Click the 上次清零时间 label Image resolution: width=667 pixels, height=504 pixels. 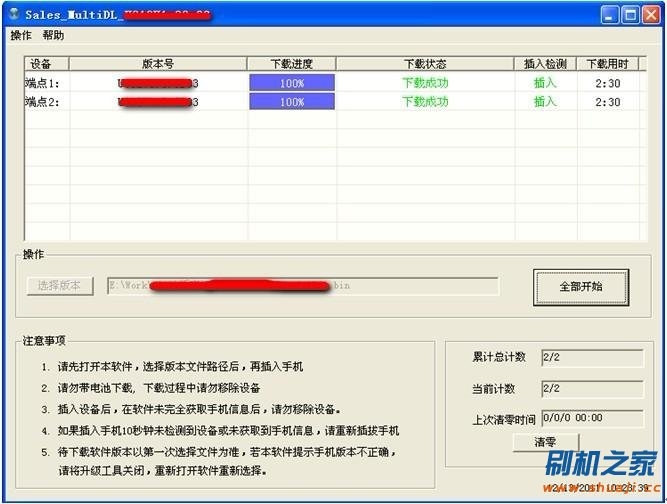coord(504,420)
